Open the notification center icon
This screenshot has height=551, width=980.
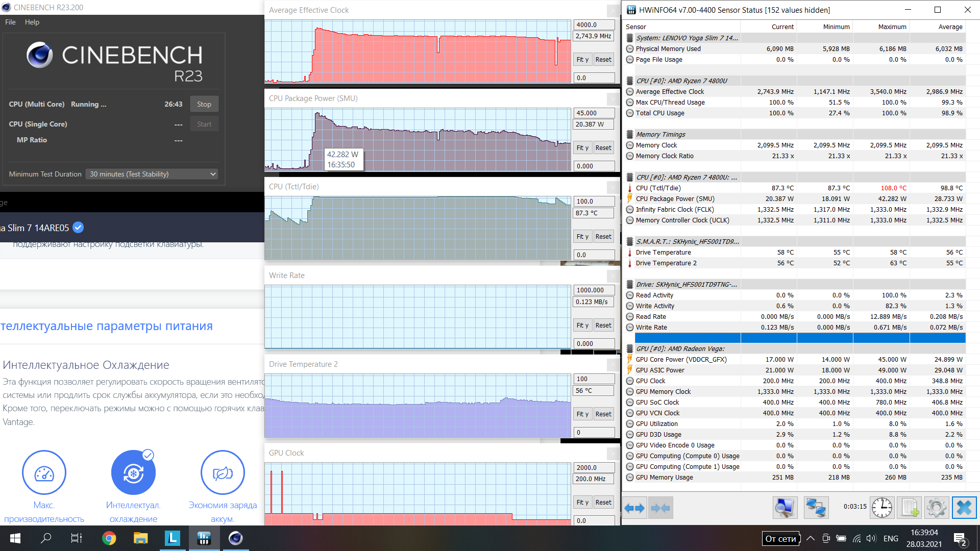tap(960, 539)
